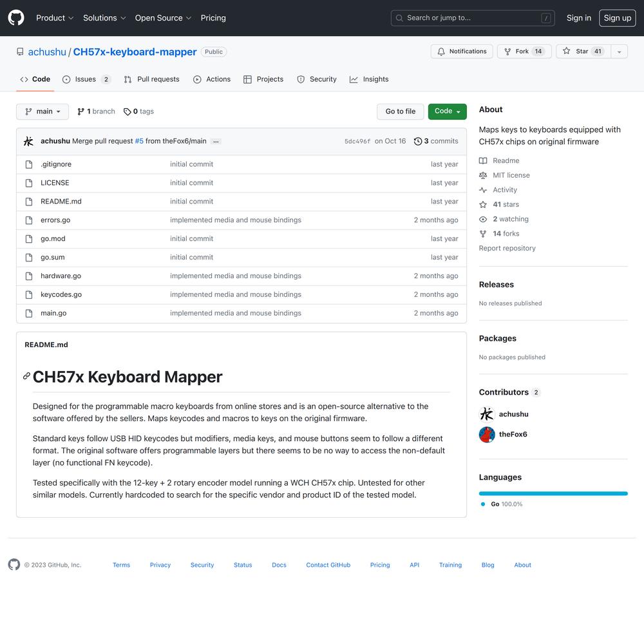The height and width of the screenshot is (644, 644).
Task: Click achushu avatar in latest commit row
Action: point(28,141)
